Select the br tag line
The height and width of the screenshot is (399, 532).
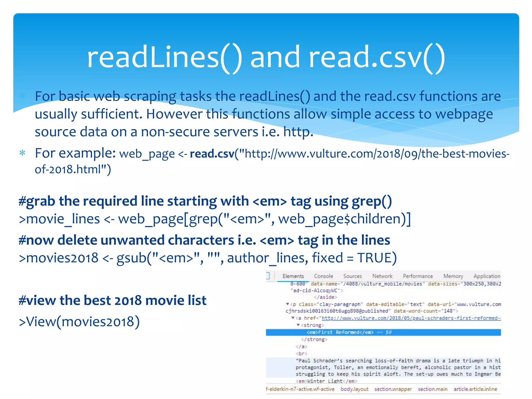[x=301, y=354]
